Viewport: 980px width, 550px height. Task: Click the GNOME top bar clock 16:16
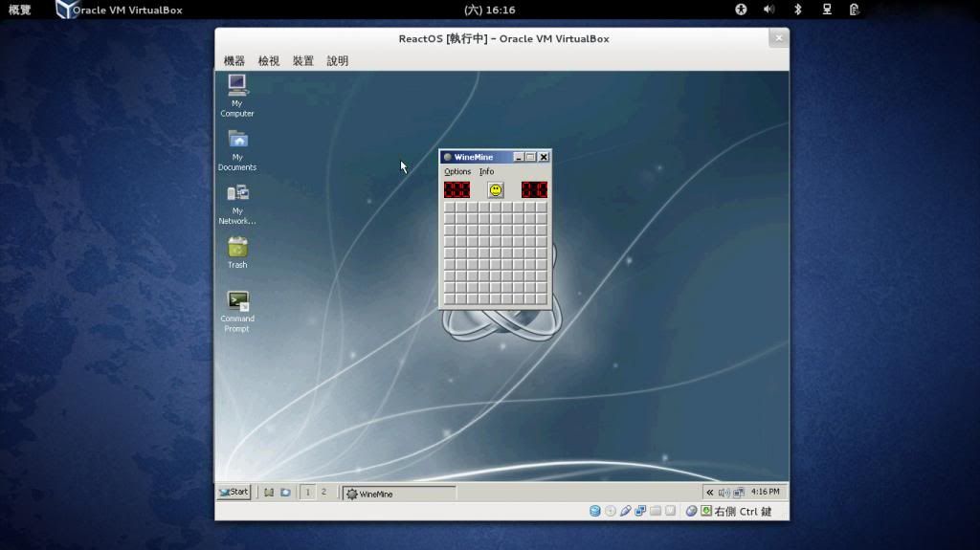pos(490,10)
